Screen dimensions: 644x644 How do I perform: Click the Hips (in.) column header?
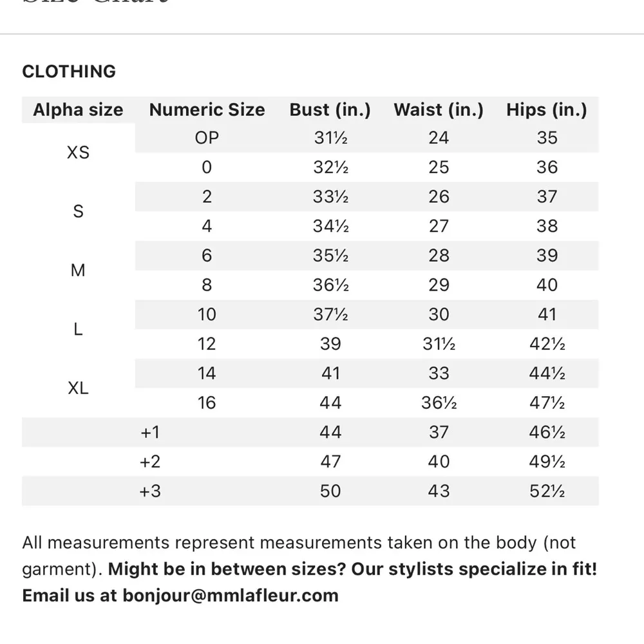(x=547, y=110)
